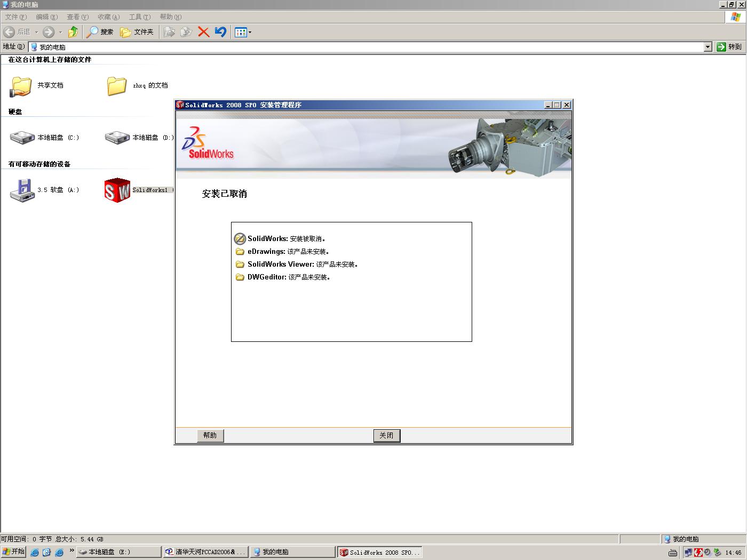Switch to Local Disk (E:) taskbar button
This screenshot has width=747, height=560.
point(119,552)
